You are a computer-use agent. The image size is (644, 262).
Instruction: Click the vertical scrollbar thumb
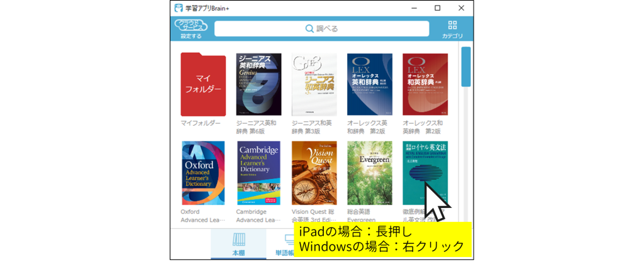click(466, 67)
